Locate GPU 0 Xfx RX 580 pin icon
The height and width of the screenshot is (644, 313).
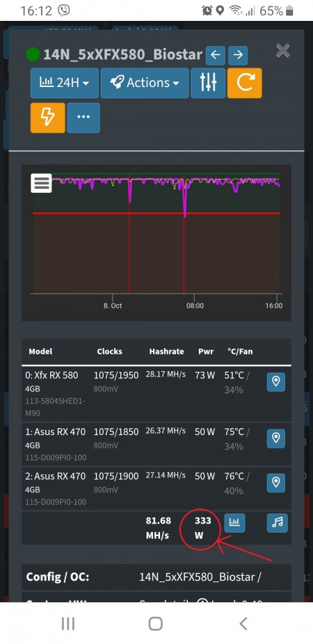[x=276, y=382]
